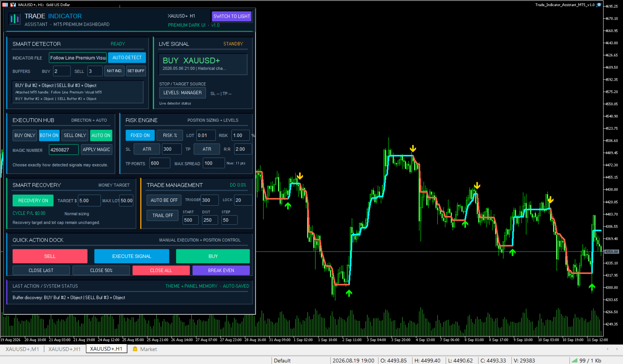
Task: Change LEVELS: MANAGER source selector
Action: click(183, 93)
